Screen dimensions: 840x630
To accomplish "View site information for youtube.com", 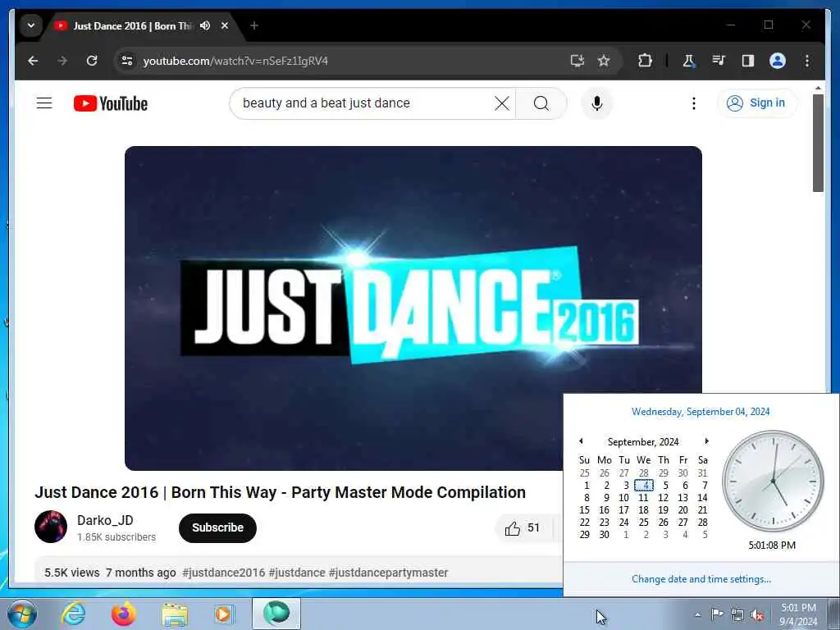I will (x=127, y=61).
